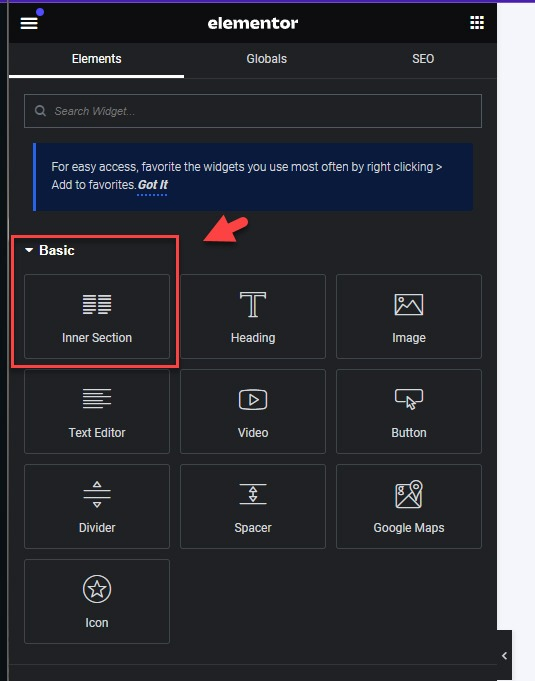The width and height of the screenshot is (535, 681).
Task: Select the Text Editor widget
Action: [x=97, y=411]
